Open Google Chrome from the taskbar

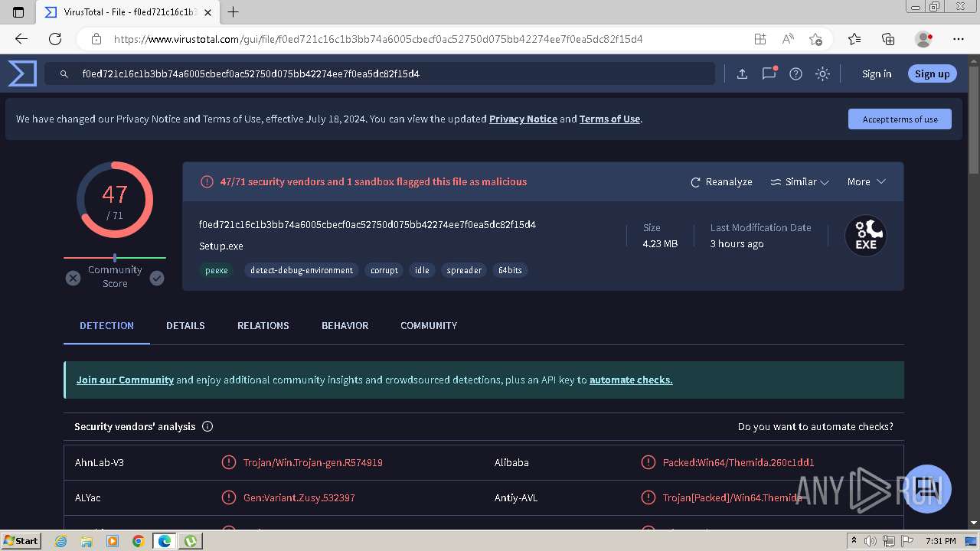(x=138, y=541)
